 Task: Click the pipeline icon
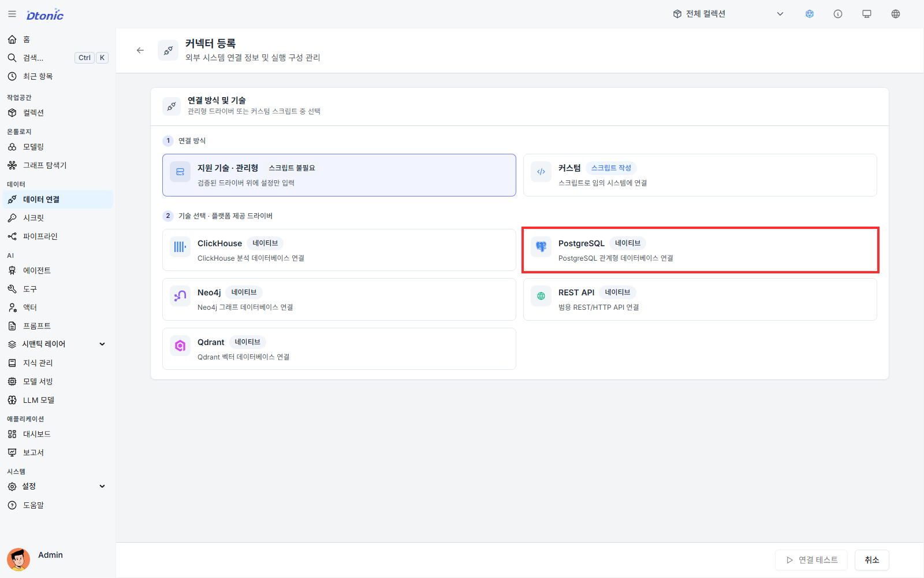tap(12, 236)
